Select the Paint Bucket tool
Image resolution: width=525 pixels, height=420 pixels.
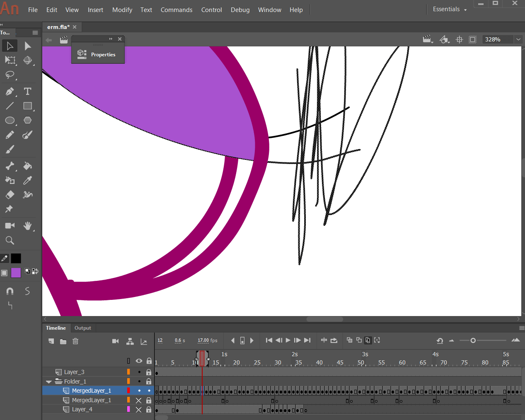pos(27,166)
